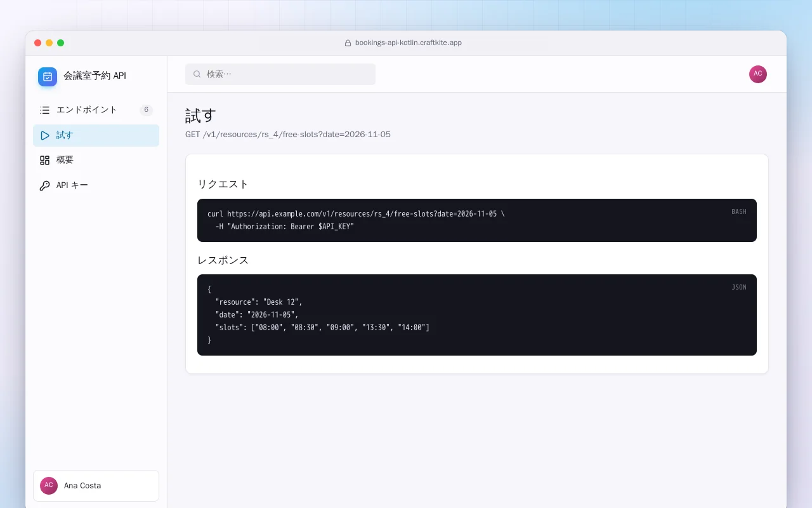Click the "slots" array line
The image size is (812, 508).
point(322,328)
